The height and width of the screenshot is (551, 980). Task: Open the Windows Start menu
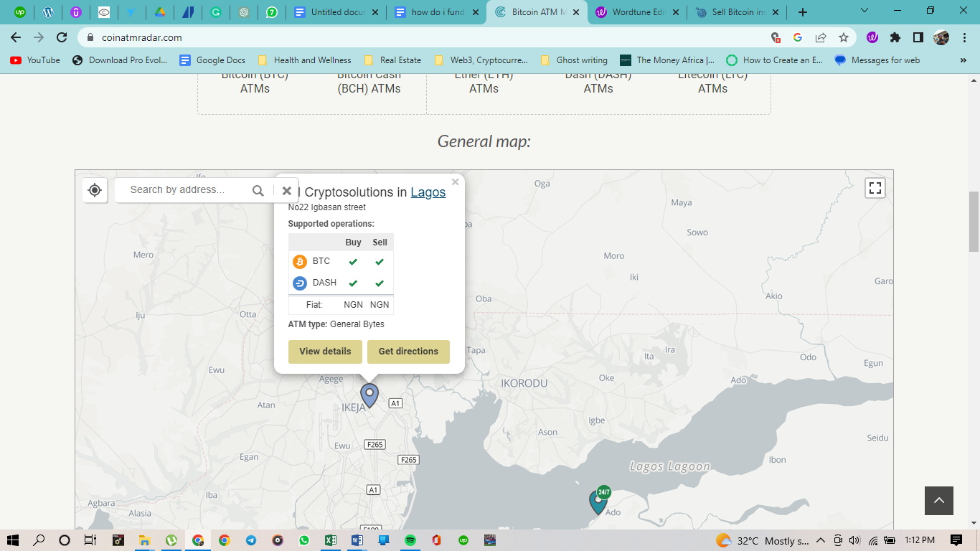pos(12,540)
